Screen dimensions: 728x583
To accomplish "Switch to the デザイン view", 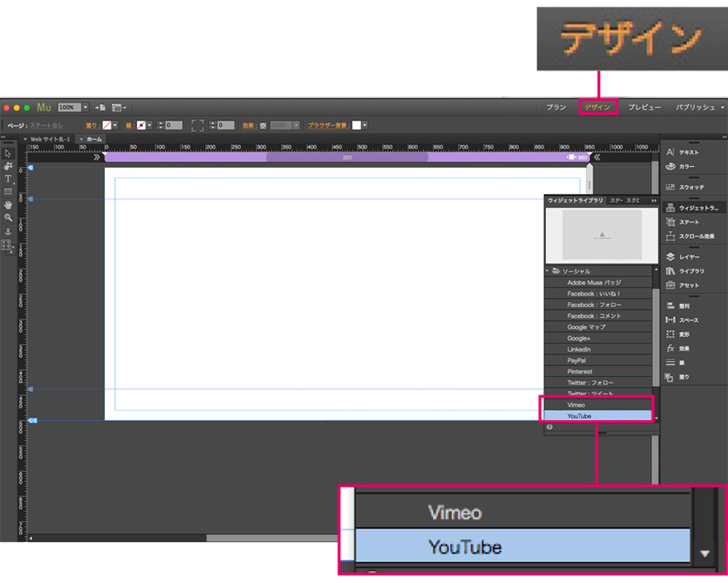I will click(x=598, y=107).
